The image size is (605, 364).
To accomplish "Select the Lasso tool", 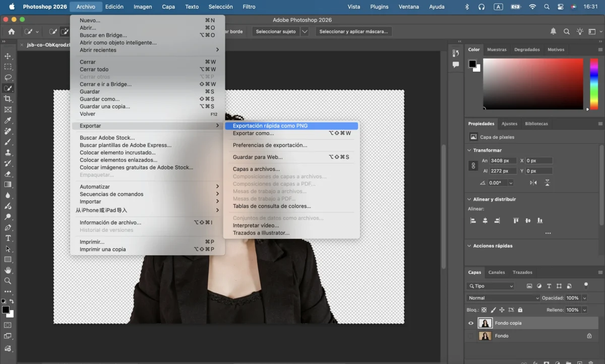I will [8, 77].
